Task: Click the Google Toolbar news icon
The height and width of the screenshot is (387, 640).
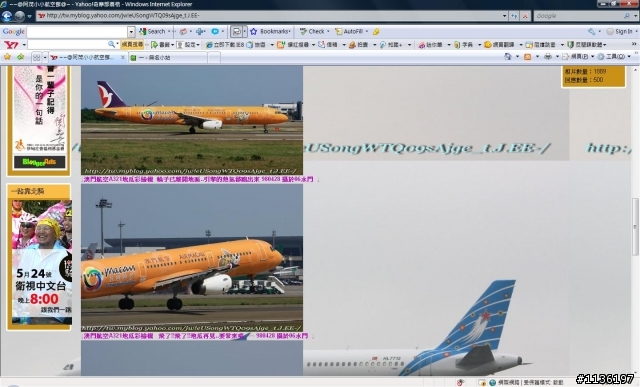Action: click(x=184, y=31)
